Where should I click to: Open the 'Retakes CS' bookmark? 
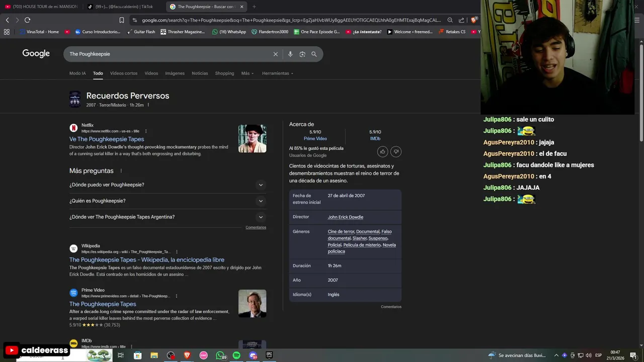click(x=452, y=32)
